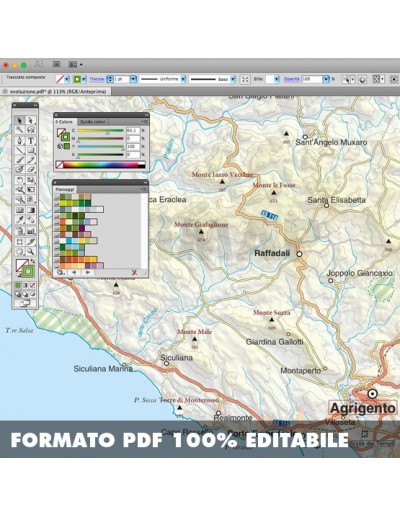Select the Free Transform tool
Image resolution: width=400 pixels, height=517 pixels.
pyautogui.click(x=31, y=190)
